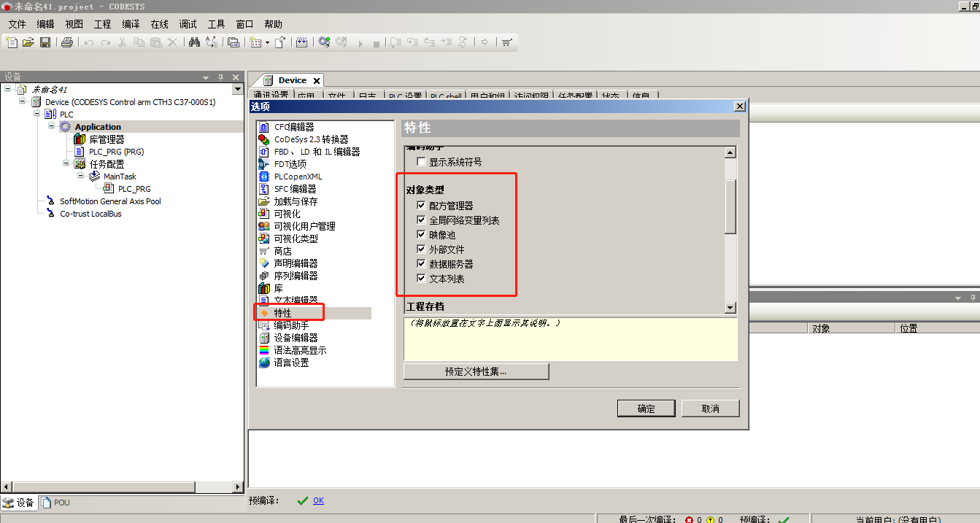This screenshot has height=523, width=980.
Task: Collapse the 未命名41 project root node
Action: (8, 89)
